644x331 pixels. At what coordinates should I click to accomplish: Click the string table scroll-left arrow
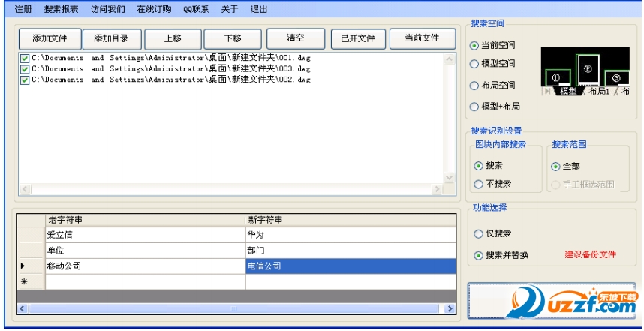click(23, 308)
